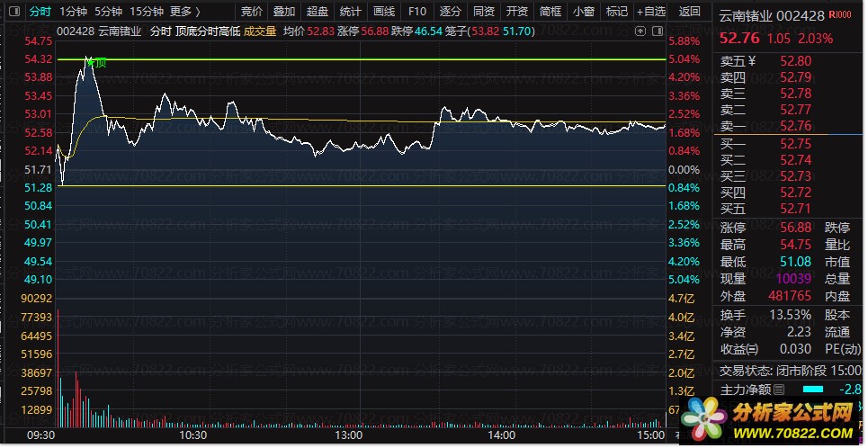
Task: Expand the 更多 periods dropdown
Action: 184,12
